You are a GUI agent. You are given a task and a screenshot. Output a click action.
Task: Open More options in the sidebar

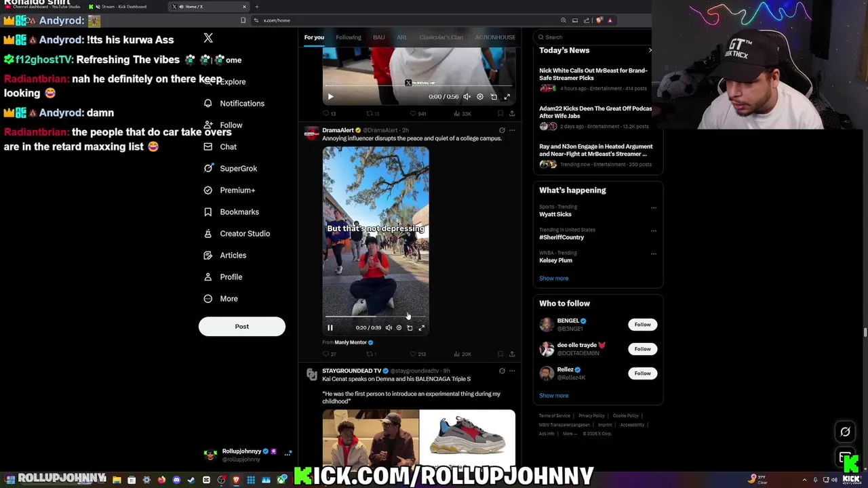(221, 298)
